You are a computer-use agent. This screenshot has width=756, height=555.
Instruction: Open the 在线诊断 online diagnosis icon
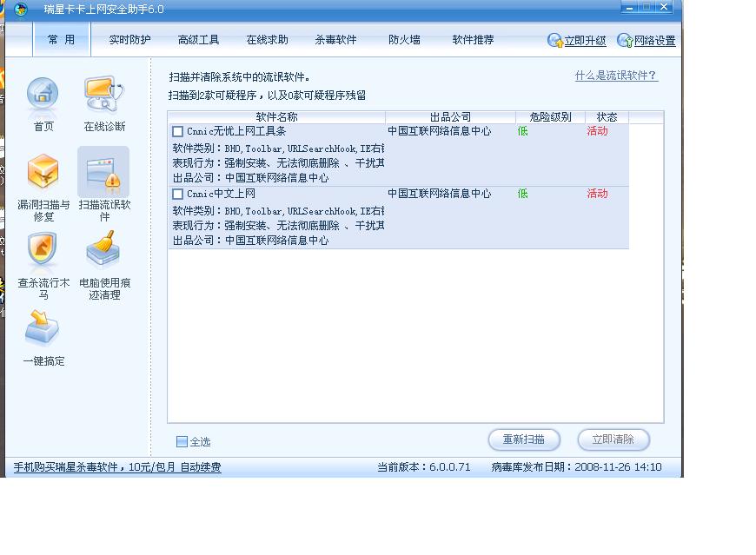click(104, 95)
